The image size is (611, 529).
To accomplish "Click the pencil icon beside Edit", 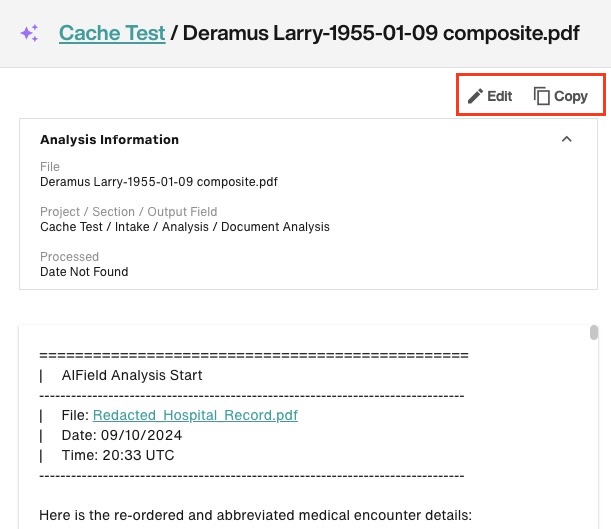I will point(475,96).
